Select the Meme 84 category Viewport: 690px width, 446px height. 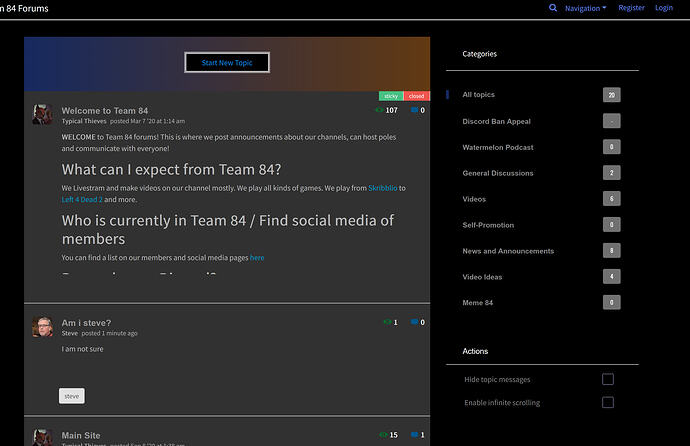[477, 303]
